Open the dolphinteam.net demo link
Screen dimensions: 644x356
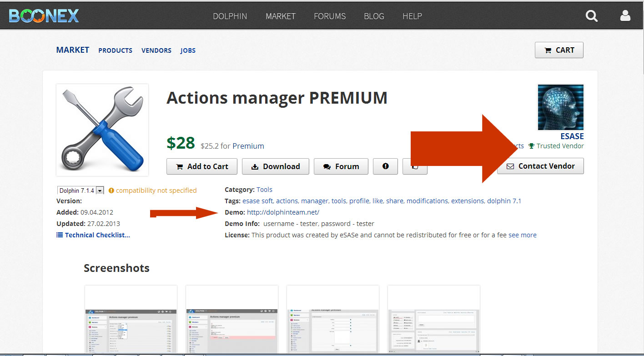click(283, 212)
